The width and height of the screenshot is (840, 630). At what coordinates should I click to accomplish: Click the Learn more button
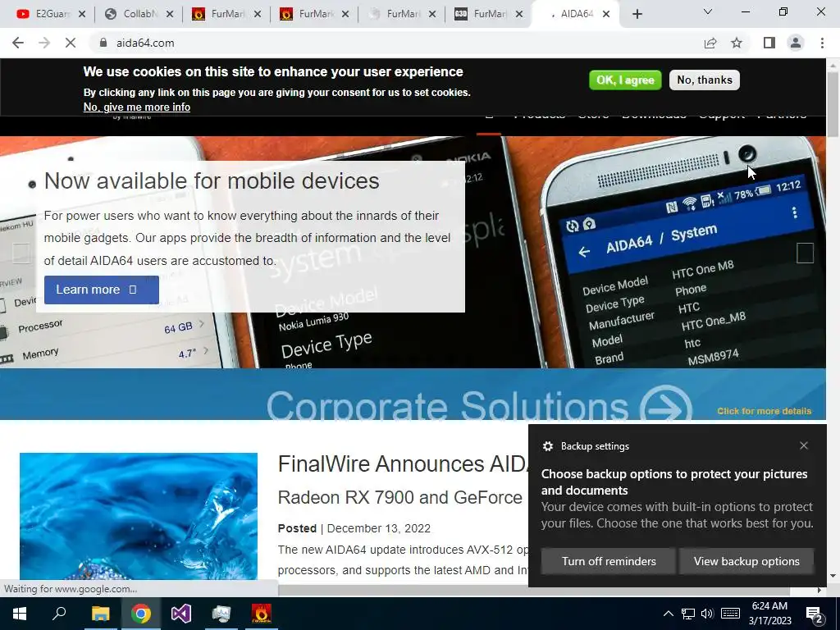tap(101, 290)
